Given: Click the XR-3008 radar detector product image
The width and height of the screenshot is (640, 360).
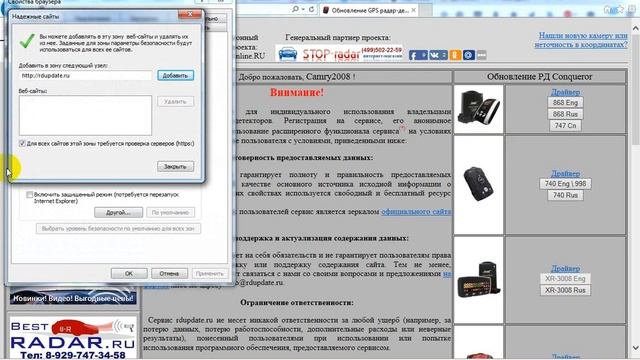Looking at the screenshot, I should (x=478, y=280).
